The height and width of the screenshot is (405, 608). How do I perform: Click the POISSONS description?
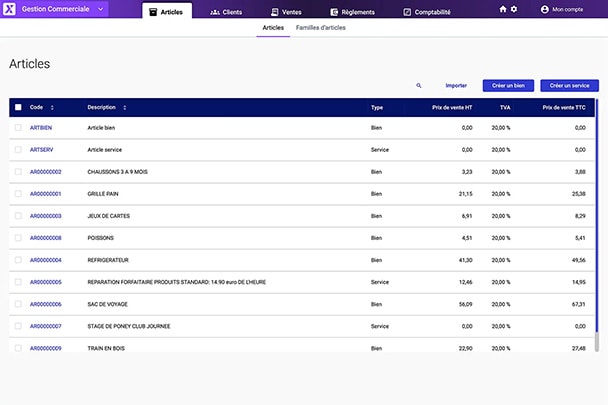(x=100, y=238)
